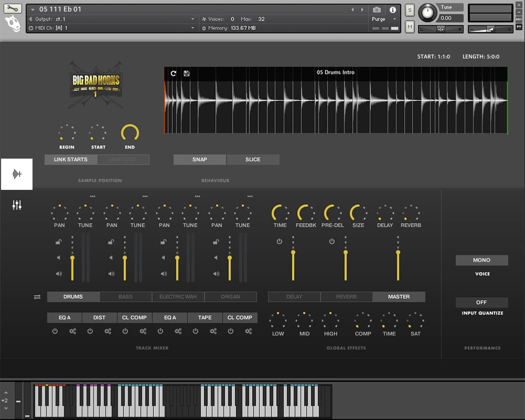
Task: Select the waveform view sidebar icon
Action: tap(17, 174)
